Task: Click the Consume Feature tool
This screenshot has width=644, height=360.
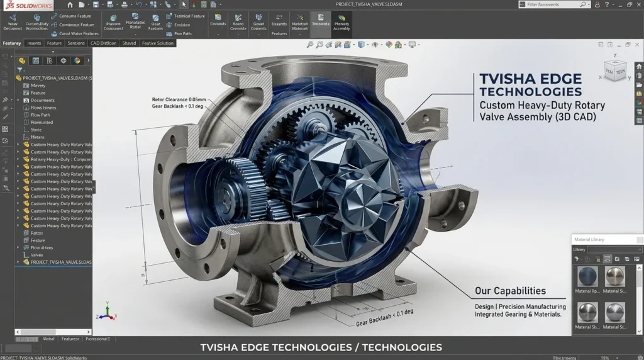Action: click(x=71, y=16)
